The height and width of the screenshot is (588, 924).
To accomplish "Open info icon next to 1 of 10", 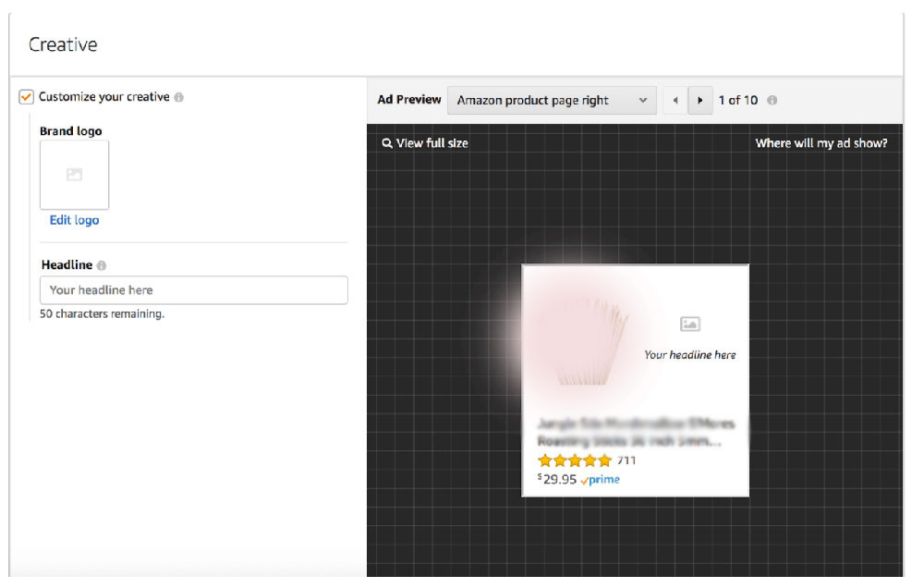I will [x=772, y=100].
